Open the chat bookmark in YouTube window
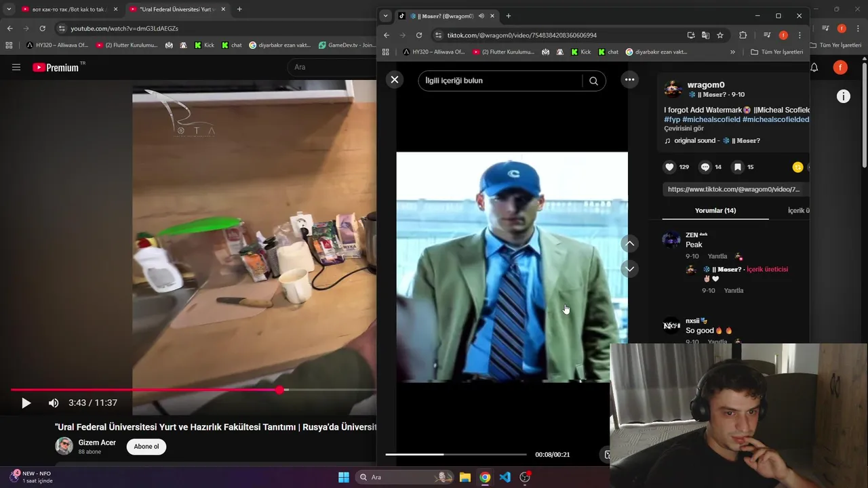The width and height of the screenshot is (868, 488). click(x=231, y=45)
